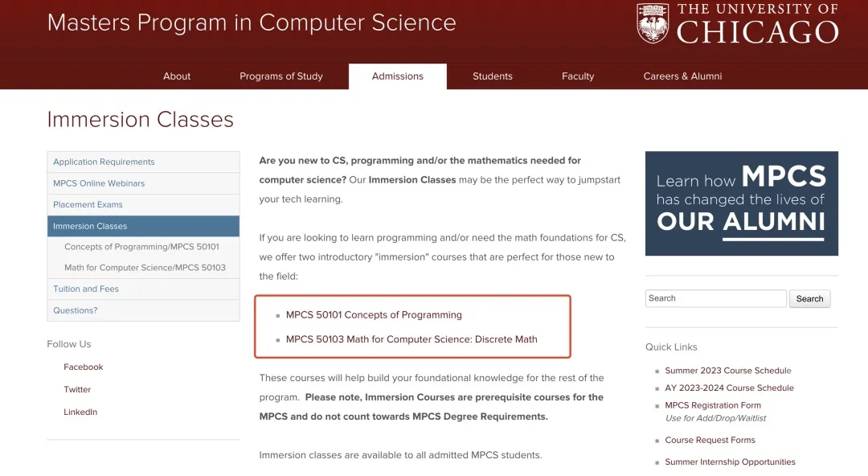Click the MPCS alumni banner image

pyautogui.click(x=741, y=203)
